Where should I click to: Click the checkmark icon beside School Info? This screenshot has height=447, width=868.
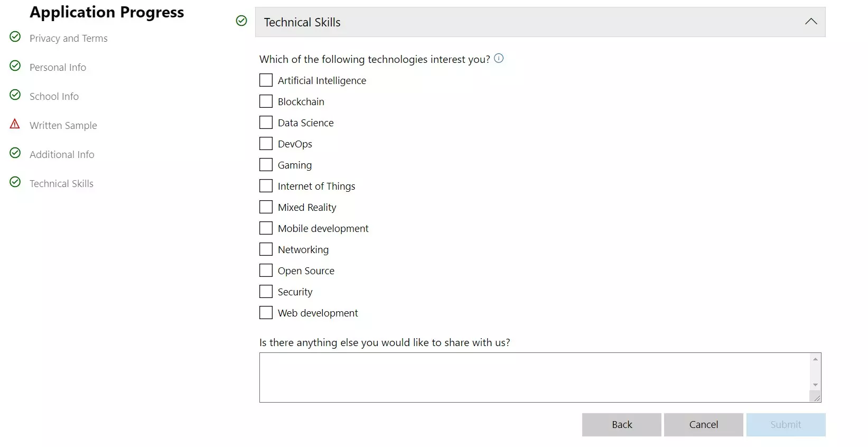point(15,95)
